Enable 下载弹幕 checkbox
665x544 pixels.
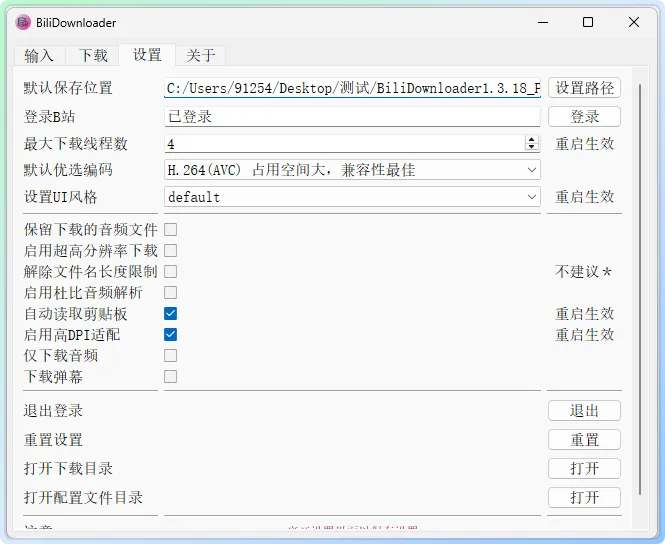[x=170, y=377]
